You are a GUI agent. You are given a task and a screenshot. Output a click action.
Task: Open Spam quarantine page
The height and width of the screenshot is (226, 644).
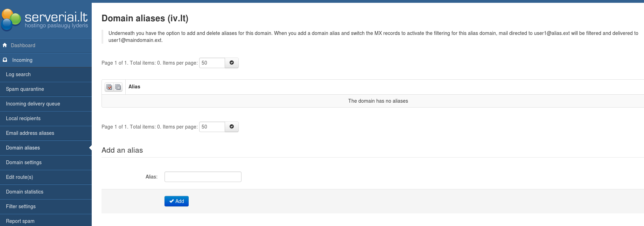[25, 89]
